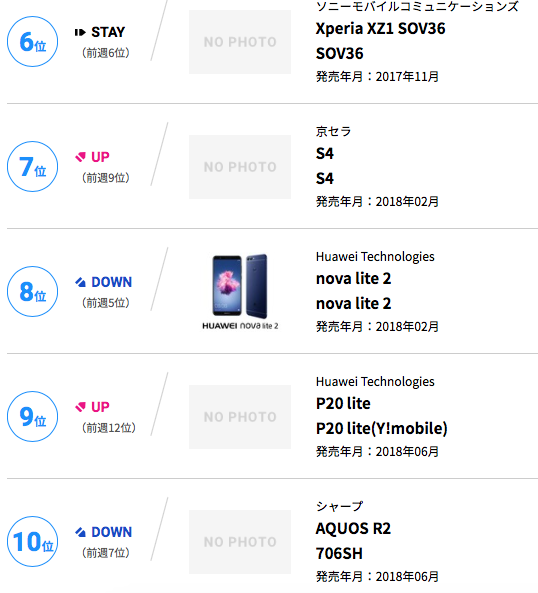The image size is (538, 593).
Task: Click the 706SH model name text
Action: tap(339, 554)
